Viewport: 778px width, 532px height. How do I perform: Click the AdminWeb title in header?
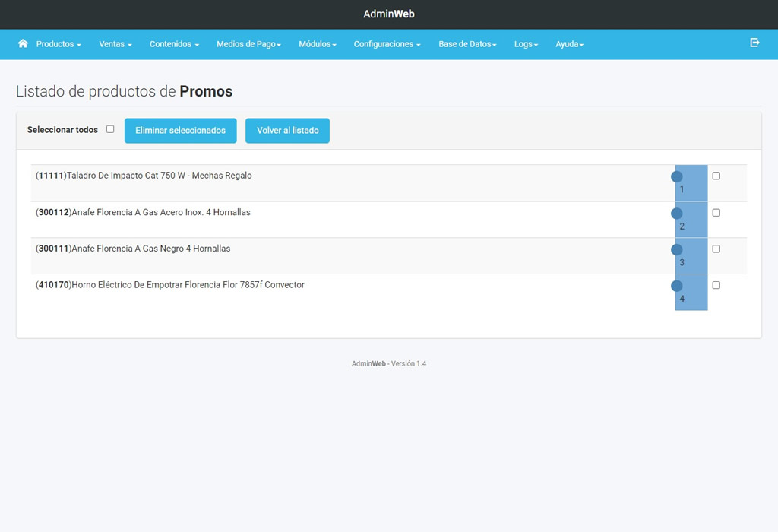[x=389, y=14]
